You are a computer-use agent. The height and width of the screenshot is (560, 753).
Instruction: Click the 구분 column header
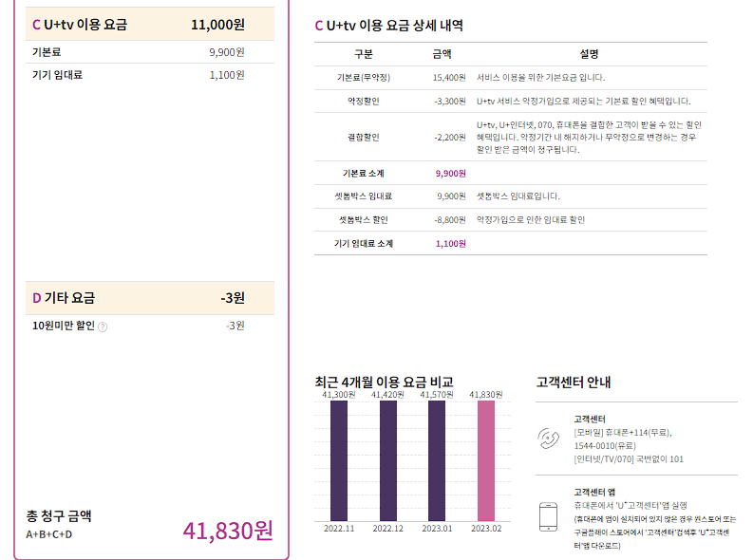pyautogui.click(x=364, y=54)
